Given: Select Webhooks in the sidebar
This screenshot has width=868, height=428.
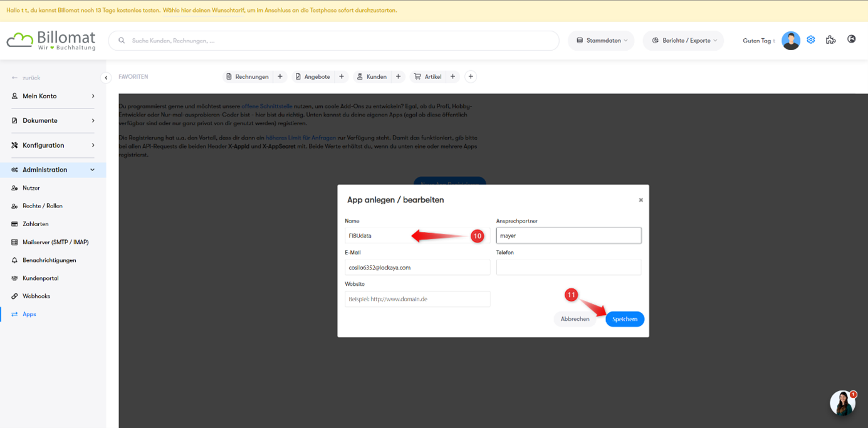Looking at the screenshot, I should [x=36, y=296].
